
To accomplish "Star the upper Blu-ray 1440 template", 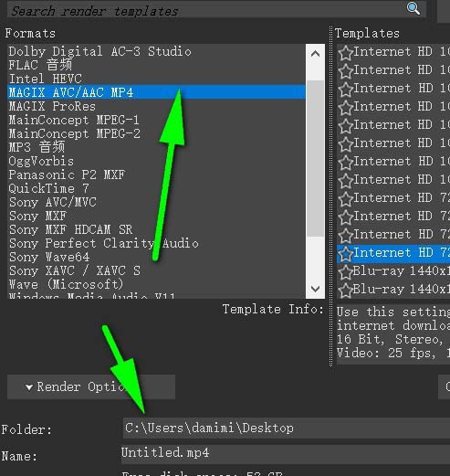I will [345, 272].
